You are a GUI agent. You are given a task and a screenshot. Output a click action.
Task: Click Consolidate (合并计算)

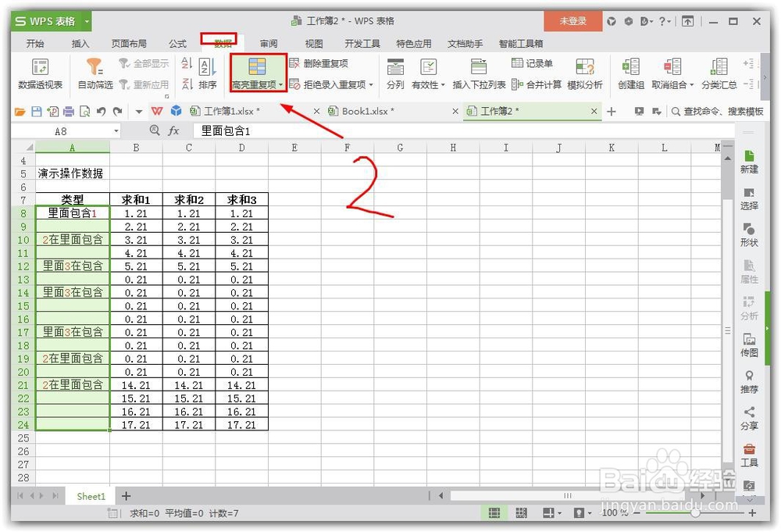(x=537, y=84)
